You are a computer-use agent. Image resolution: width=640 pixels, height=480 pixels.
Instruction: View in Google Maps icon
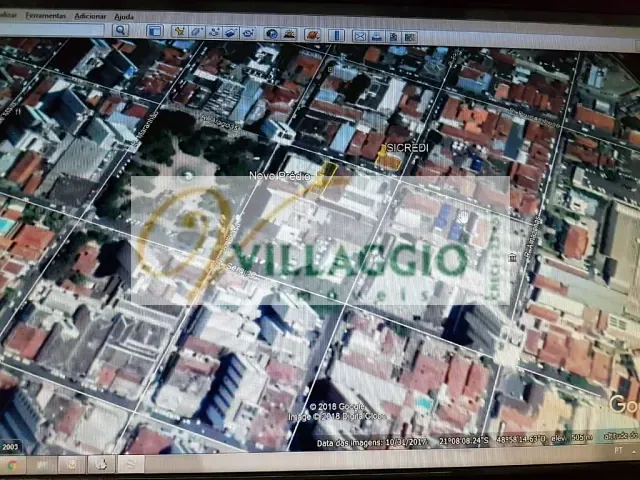[x=410, y=38]
